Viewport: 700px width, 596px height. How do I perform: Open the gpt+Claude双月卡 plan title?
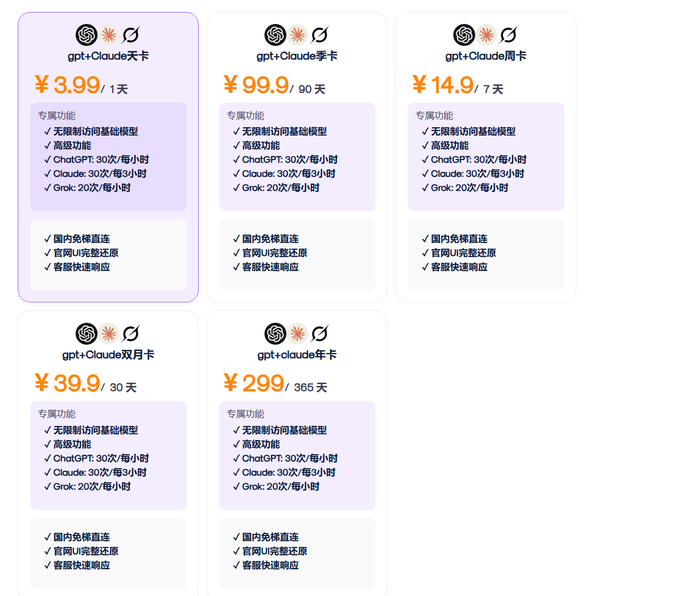108,355
